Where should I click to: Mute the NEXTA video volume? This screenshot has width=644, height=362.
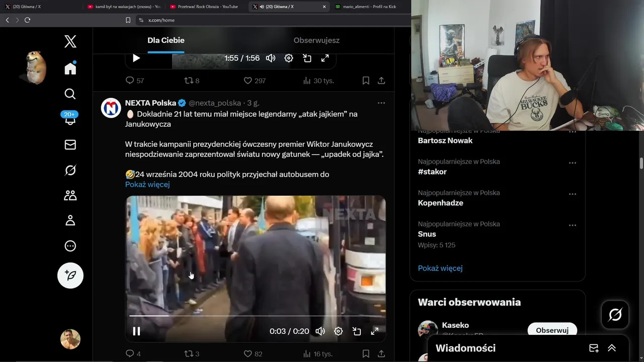[x=320, y=331]
